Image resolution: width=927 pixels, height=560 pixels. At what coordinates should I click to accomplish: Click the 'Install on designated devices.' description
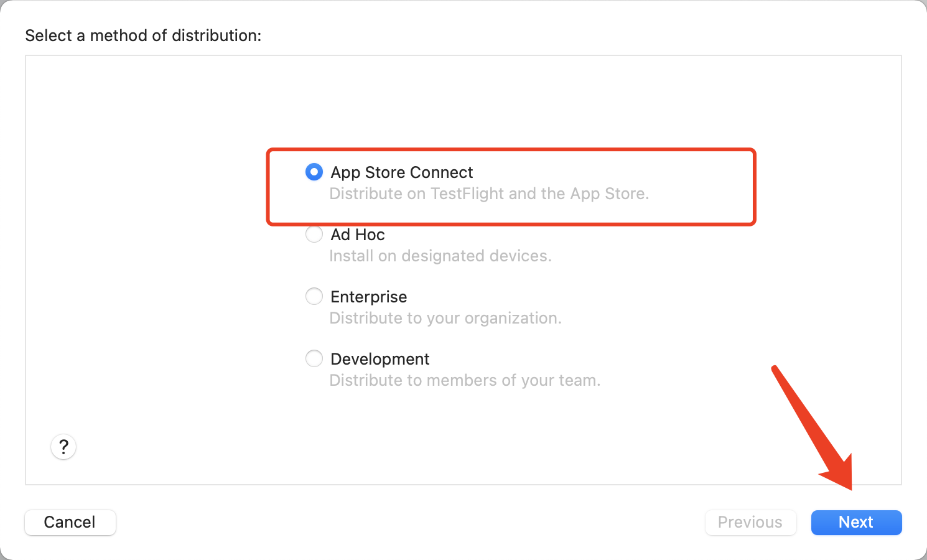(x=440, y=256)
